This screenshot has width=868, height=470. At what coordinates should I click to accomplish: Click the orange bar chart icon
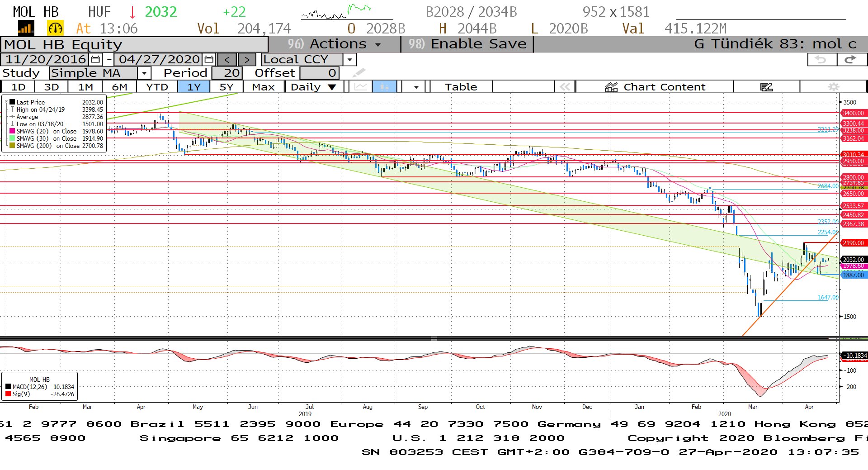point(25,28)
